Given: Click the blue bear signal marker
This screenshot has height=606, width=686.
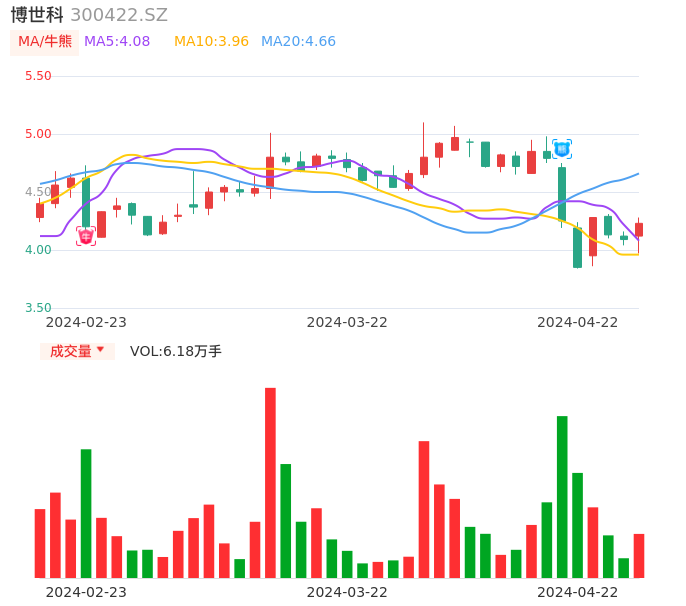Looking at the screenshot, I should 562,149.
